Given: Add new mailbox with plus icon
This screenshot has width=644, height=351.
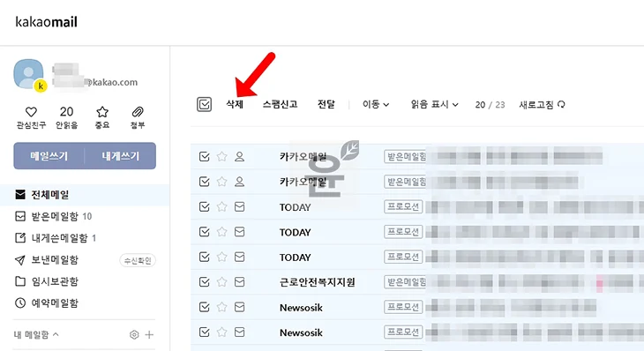Looking at the screenshot, I should pos(149,334).
